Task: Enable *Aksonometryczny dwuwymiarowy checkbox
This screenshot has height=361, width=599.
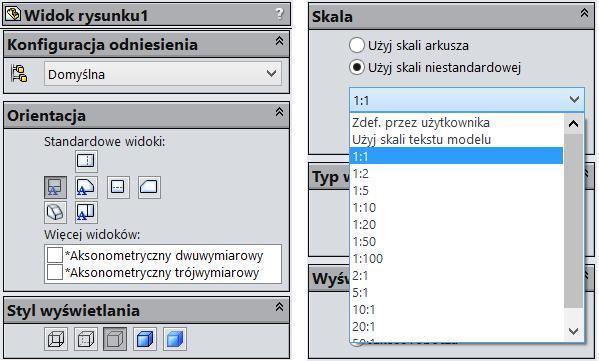Action: (x=55, y=255)
